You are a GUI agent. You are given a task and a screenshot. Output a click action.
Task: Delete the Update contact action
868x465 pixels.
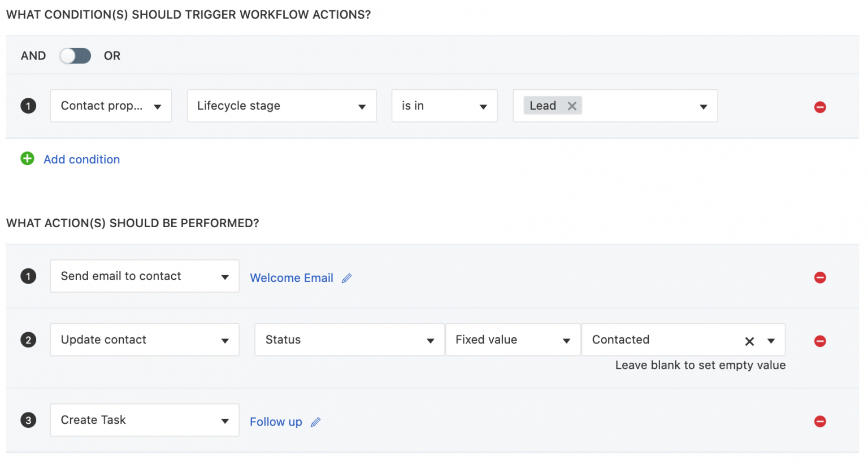820,341
